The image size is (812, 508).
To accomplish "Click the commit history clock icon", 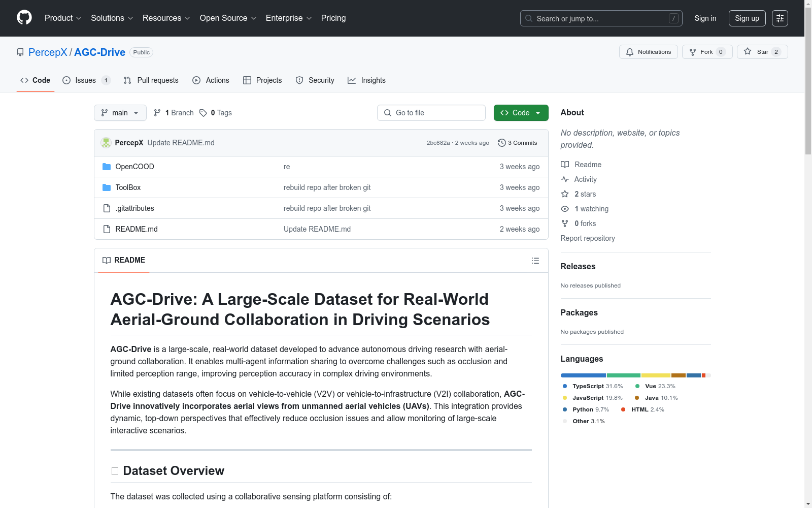I will tap(501, 143).
